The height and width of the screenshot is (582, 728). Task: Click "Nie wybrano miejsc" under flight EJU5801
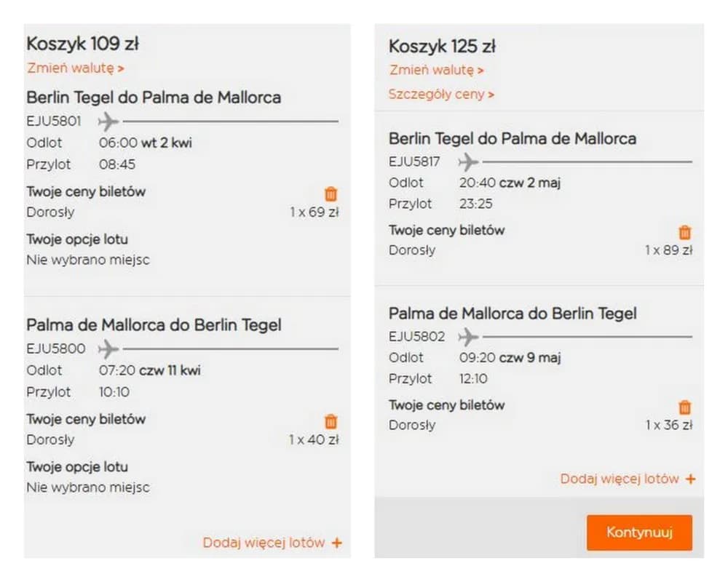point(88,260)
